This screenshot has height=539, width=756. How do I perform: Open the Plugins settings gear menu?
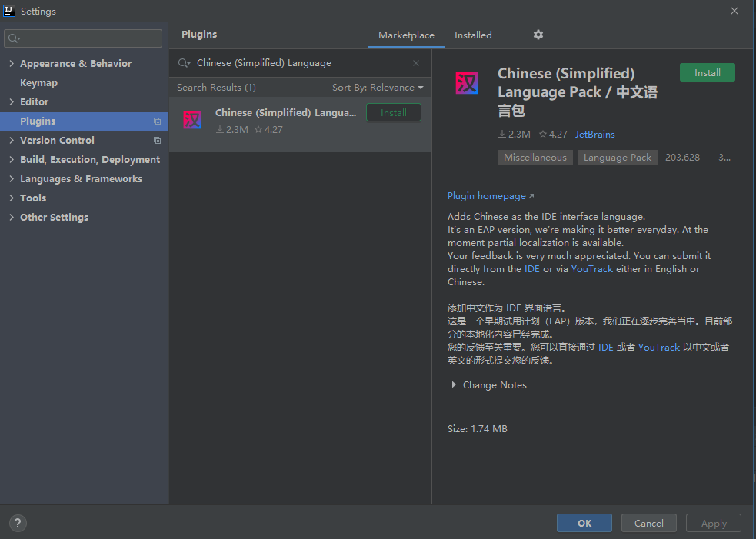tap(538, 35)
